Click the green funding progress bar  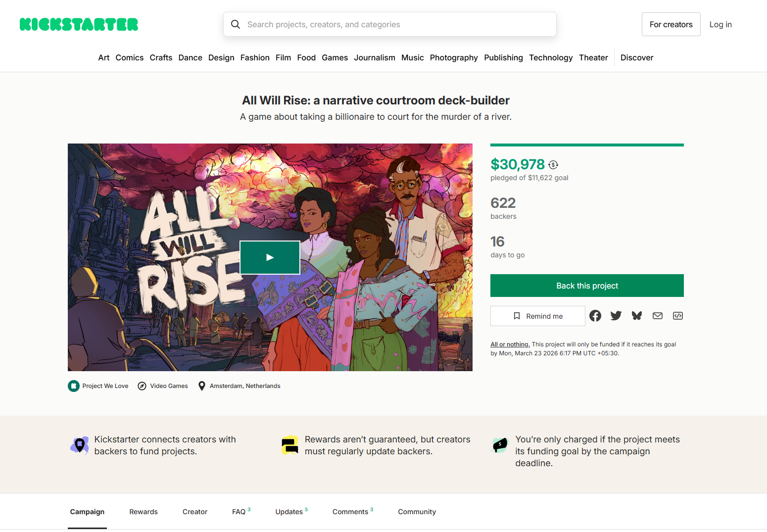tap(586, 145)
